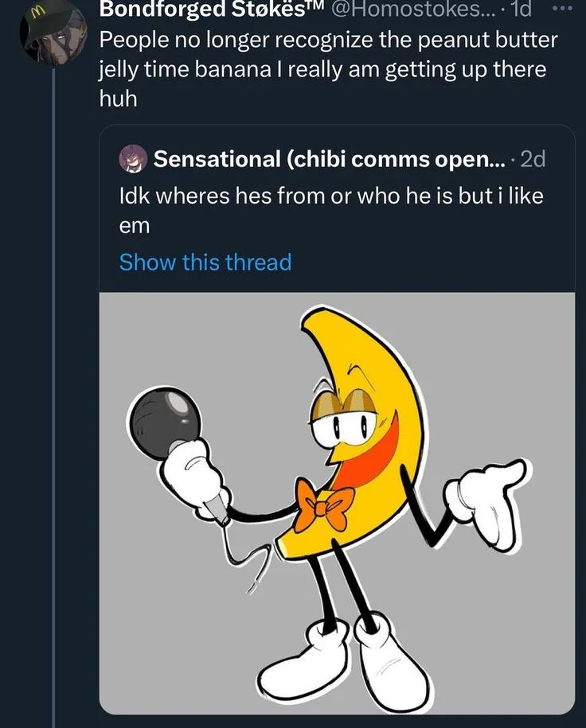586x728 pixels.
Task: Open quoted author name "Sensational (chibi comms open..."
Action: pyautogui.click(x=328, y=159)
